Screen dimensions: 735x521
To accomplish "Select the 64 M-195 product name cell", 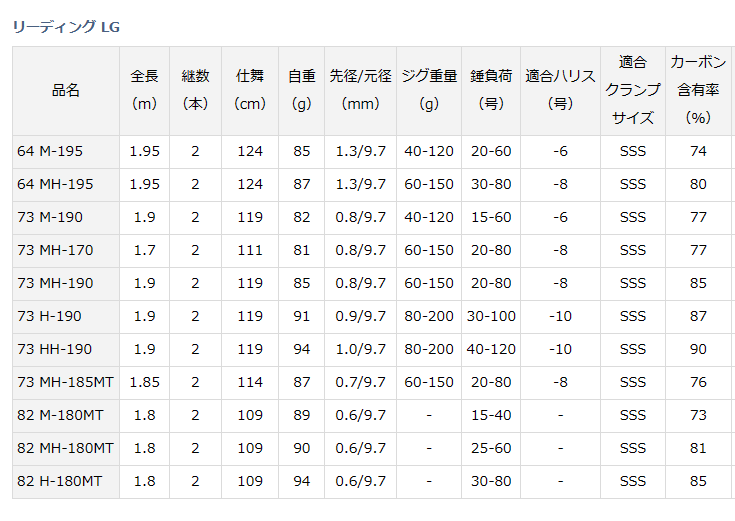I will tap(66, 151).
